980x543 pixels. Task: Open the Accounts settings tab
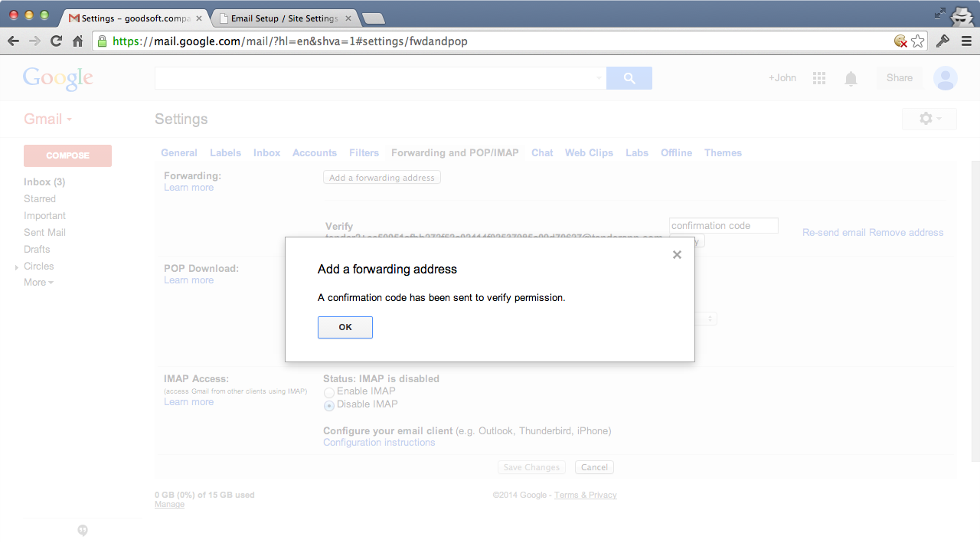pos(315,152)
